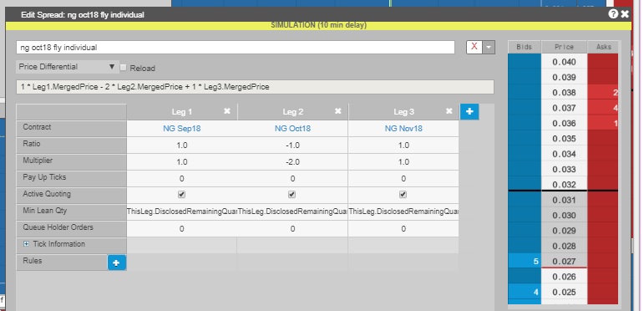Edit the spread name input field
This screenshot has width=644, height=311.
coord(236,48)
